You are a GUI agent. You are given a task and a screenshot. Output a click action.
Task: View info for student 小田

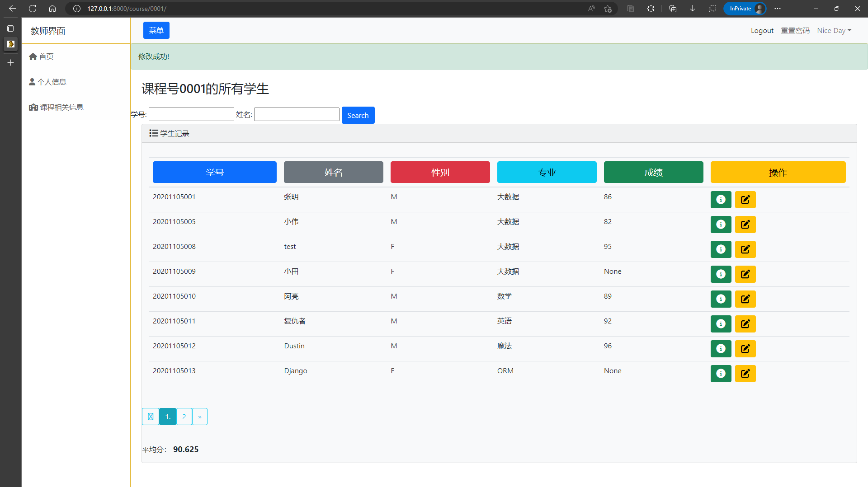coord(721,274)
